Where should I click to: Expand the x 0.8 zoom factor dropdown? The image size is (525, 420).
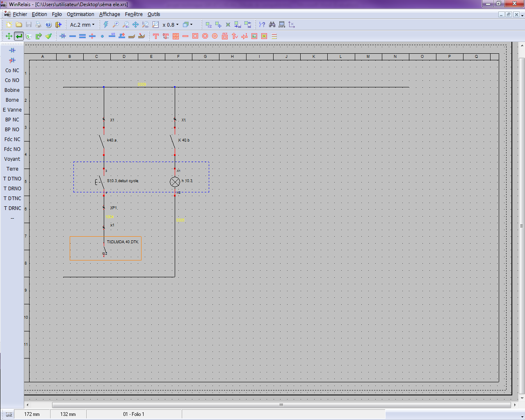coord(171,25)
